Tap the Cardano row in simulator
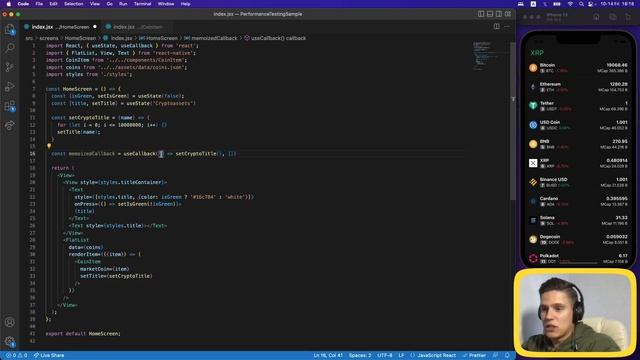The width and height of the screenshot is (640, 360). (578, 201)
